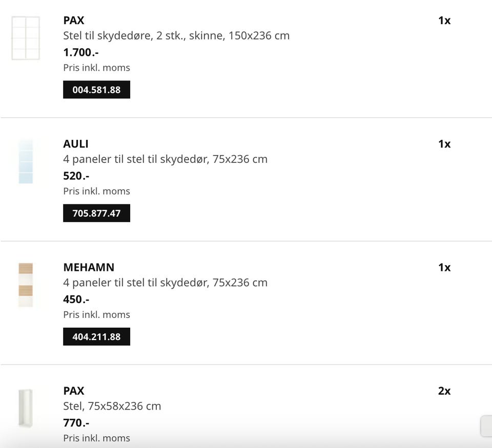Image resolution: width=492 pixels, height=448 pixels.
Task: Click the PAX sliding door frame thumbnail
Action: coord(26,38)
